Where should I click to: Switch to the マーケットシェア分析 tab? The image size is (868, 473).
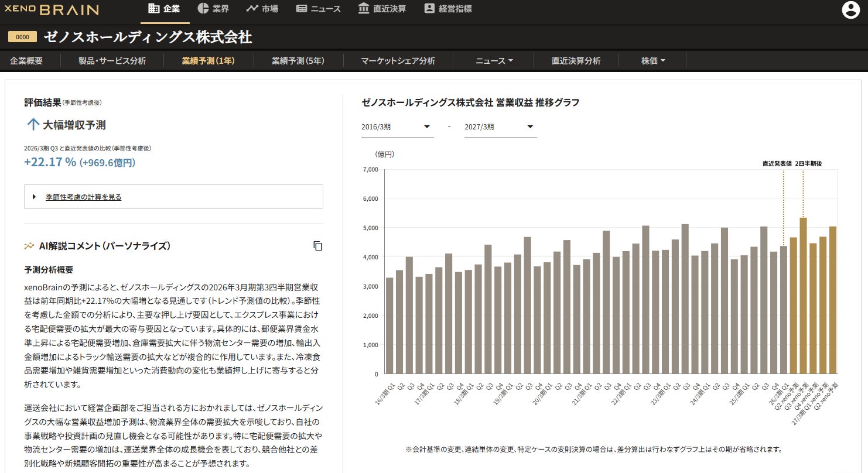[x=398, y=61]
